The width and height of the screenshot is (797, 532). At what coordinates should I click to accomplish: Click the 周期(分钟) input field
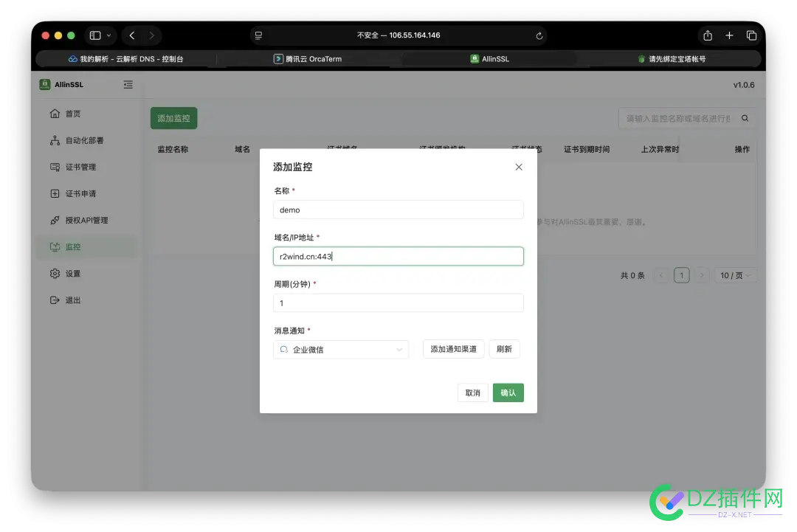coord(398,303)
